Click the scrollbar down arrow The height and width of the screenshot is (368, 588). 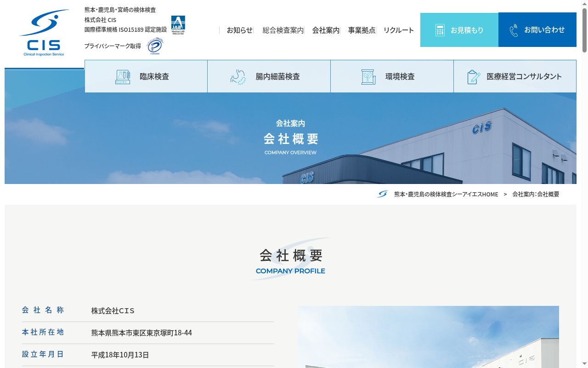point(584,364)
